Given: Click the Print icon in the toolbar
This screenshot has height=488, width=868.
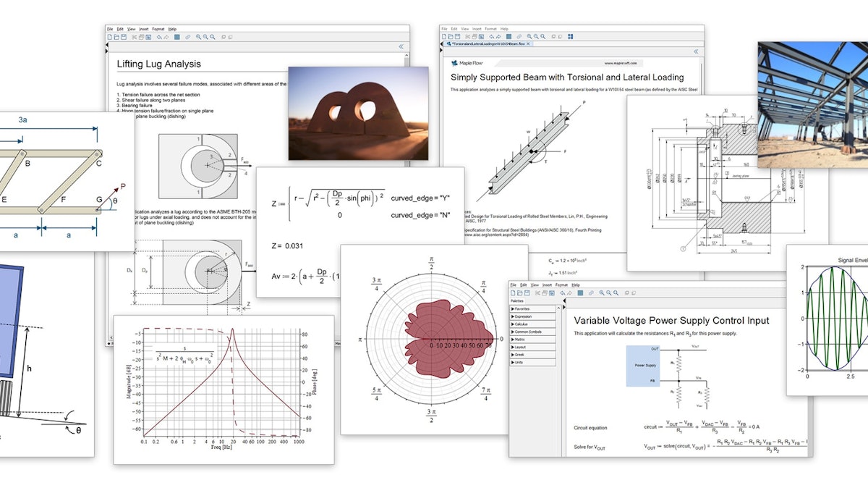Looking at the screenshot, I should 473,36.
